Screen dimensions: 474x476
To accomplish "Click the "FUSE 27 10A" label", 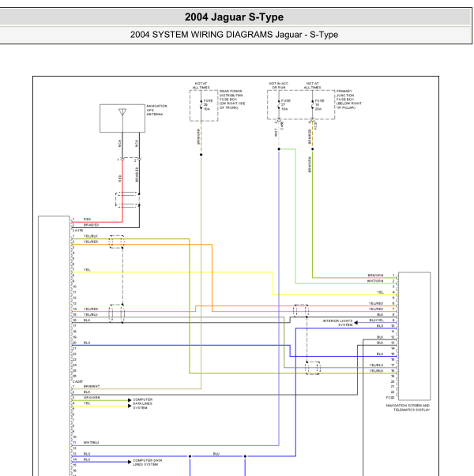I will coord(286,105).
